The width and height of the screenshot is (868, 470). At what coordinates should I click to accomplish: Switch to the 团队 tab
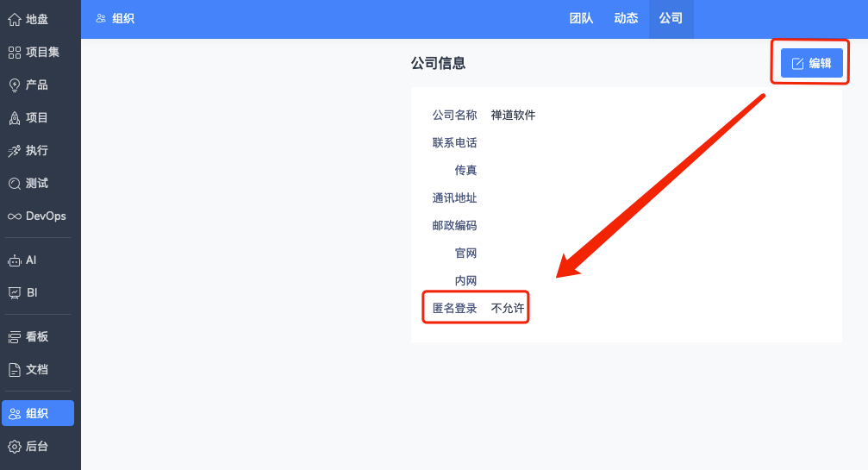[581, 18]
